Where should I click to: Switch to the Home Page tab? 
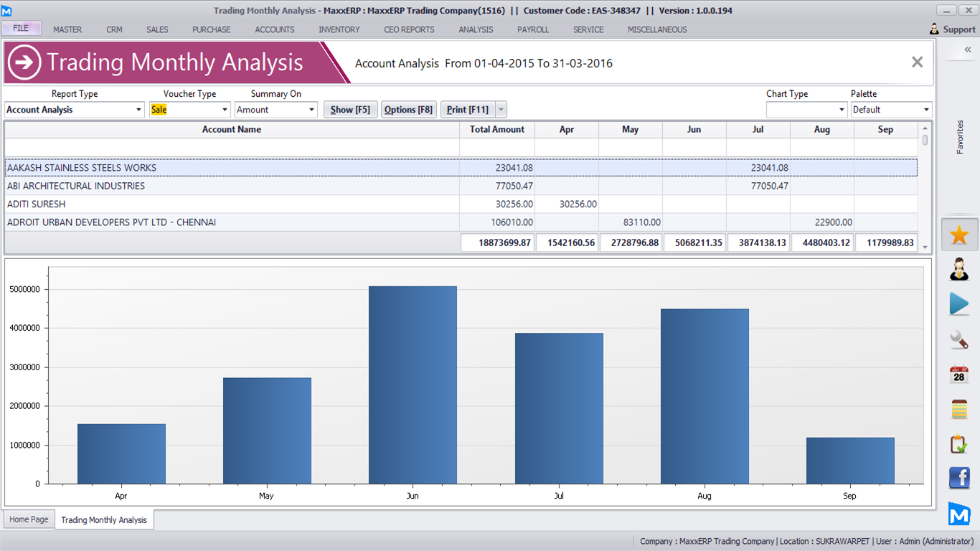(29, 519)
